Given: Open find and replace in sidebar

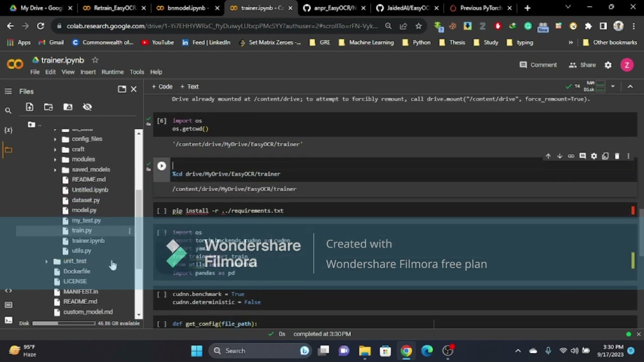Looking at the screenshot, I should (x=8, y=111).
